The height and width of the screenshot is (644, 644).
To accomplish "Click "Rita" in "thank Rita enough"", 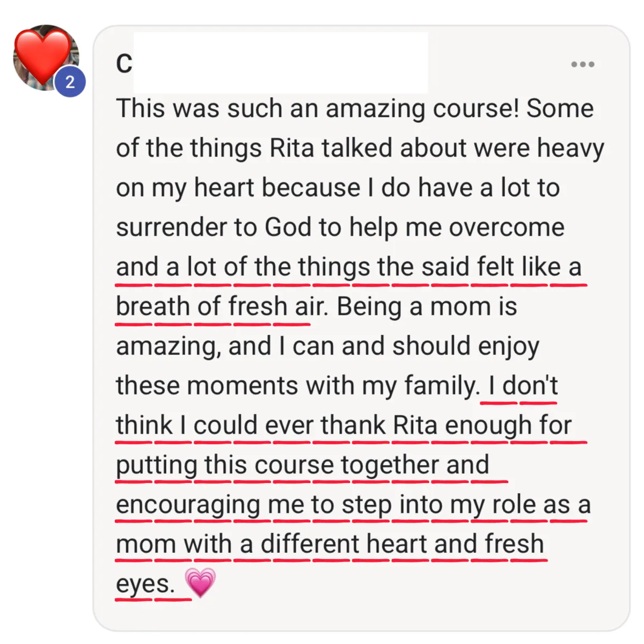I will (x=415, y=426).
